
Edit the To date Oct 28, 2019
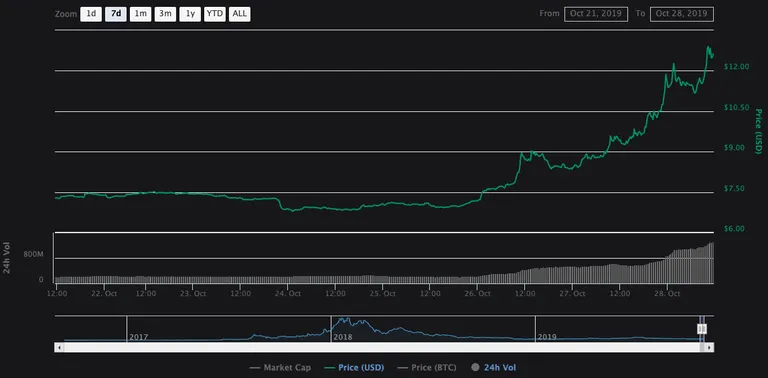(682, 14)
